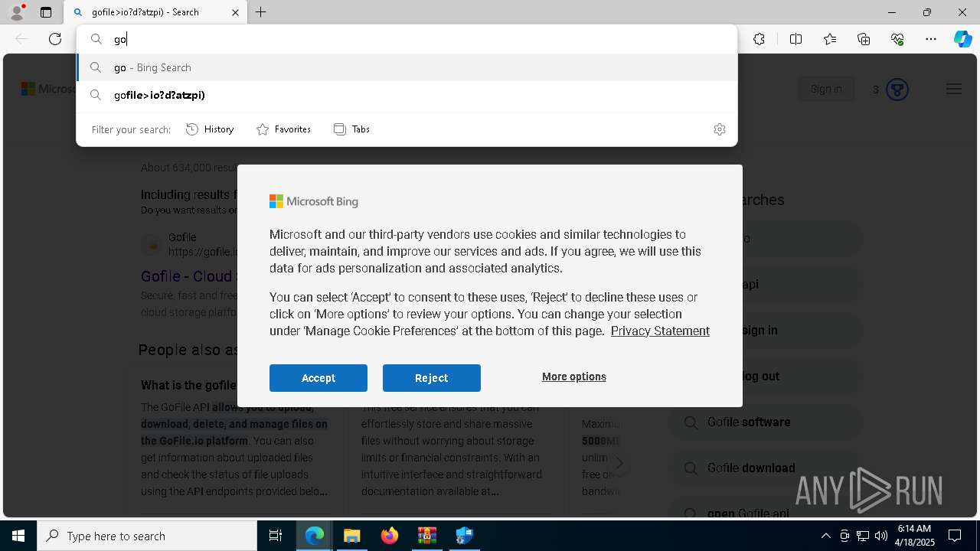Screen dimensions: 980x551
Task: Open the 'Gofile - Cloud' result title
Action: (187, 276)
